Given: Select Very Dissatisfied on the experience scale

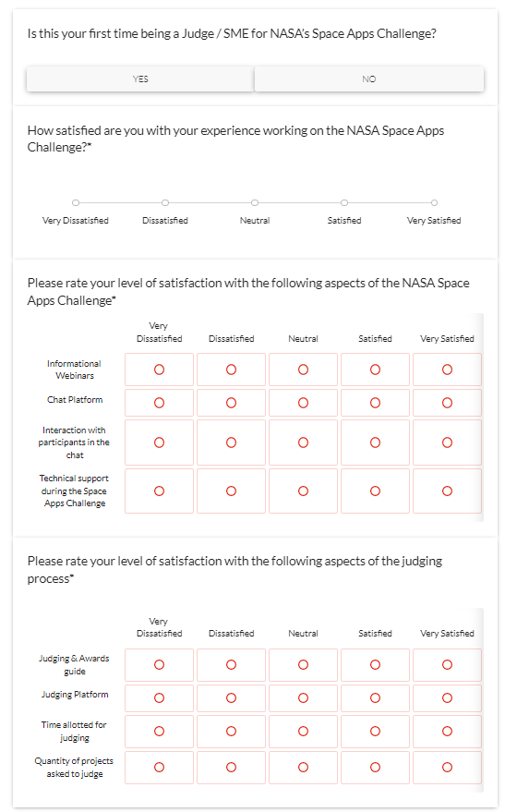Looking at the screenshot, I should click(76, 202).
